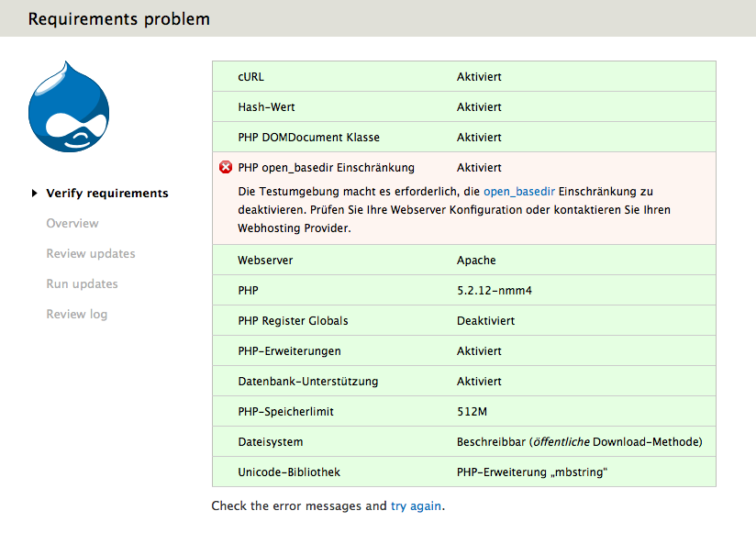Select the Verify requirements step
Screen dimensions: 756x544
[x=107, y=194]
